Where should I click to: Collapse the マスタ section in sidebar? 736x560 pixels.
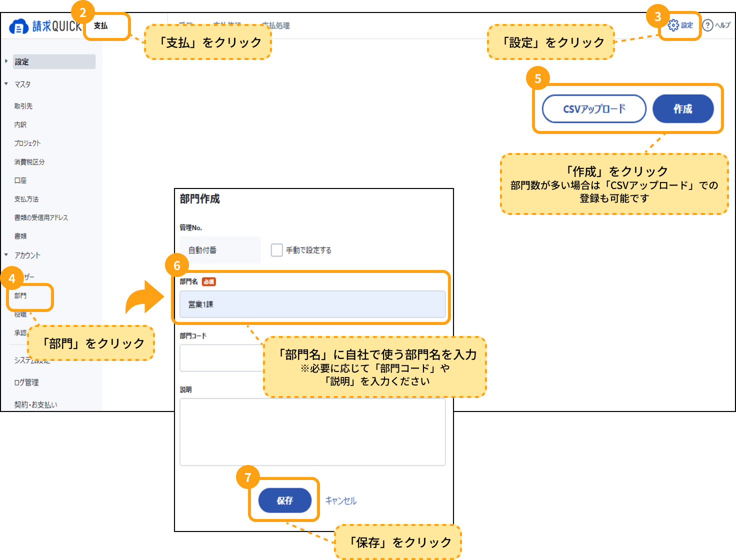(x=6, y=84)
